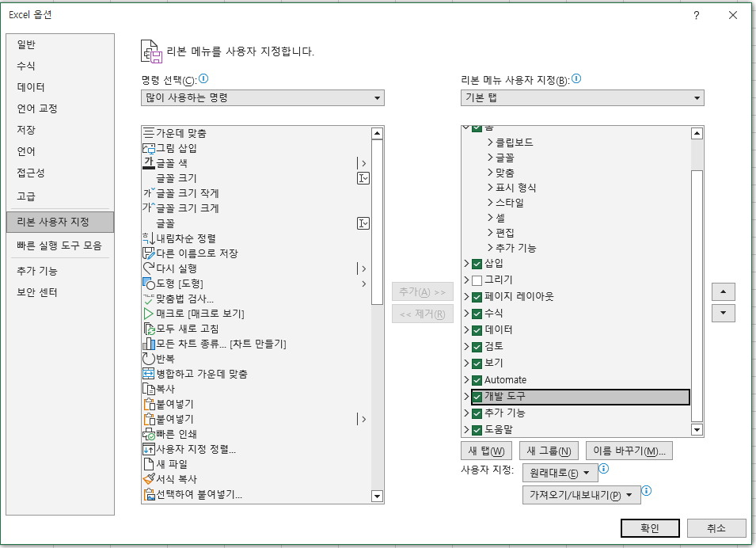Click the 서식 복사 paintbrush icon
This screenshot has width=756, height=548.
[x=149, y=479]
